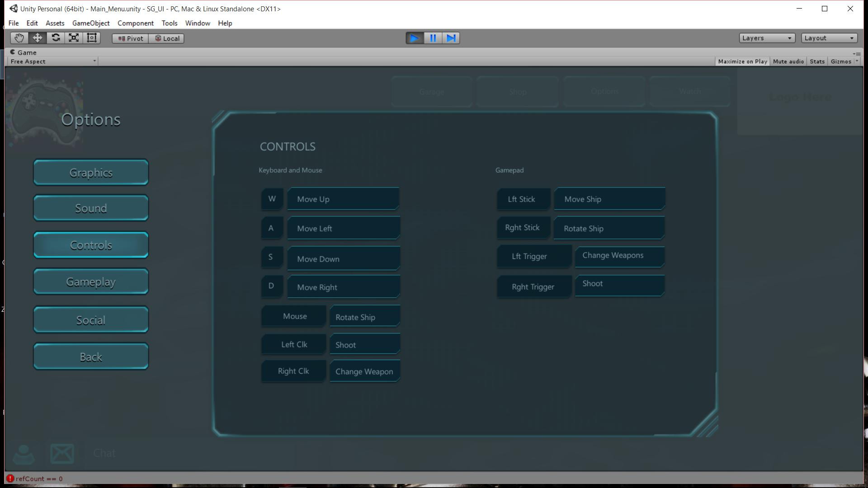
Task: Click the Back button
Action: 91,357
